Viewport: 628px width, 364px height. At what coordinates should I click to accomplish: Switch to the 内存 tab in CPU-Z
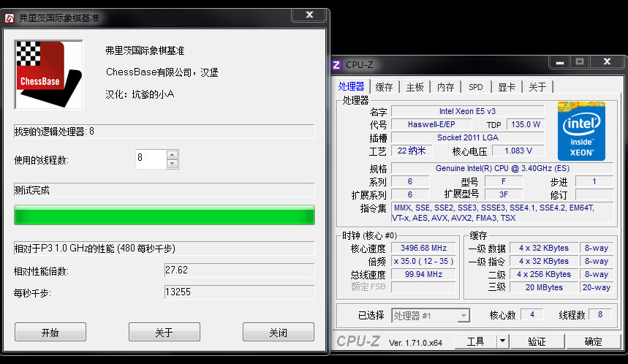[x=445, y=87]
